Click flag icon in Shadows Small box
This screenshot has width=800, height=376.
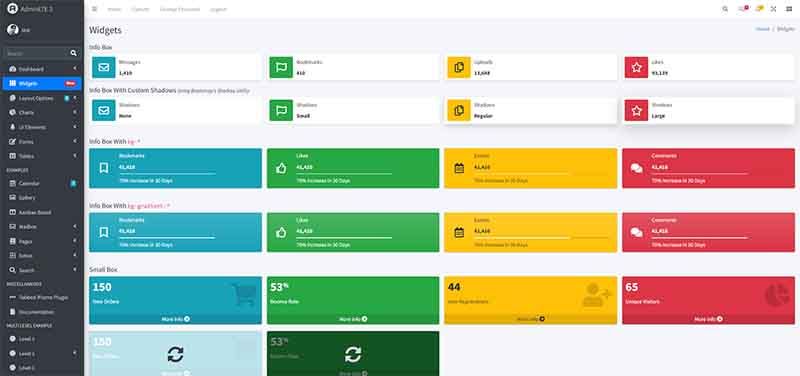pos(281,110)
